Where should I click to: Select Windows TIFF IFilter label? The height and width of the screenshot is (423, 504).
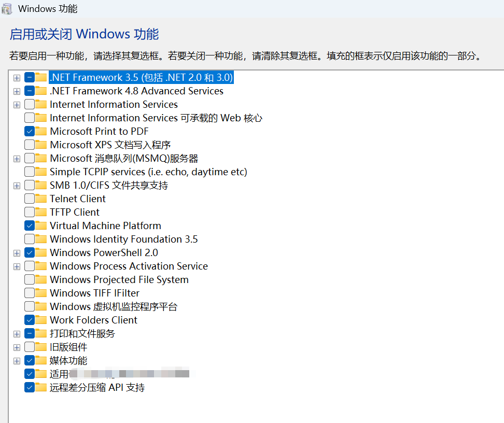click(94, 293)
